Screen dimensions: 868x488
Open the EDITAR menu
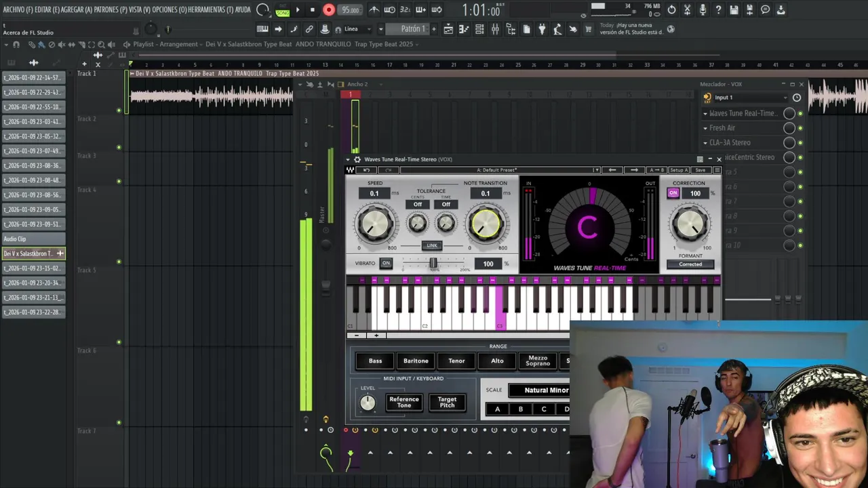47,9
